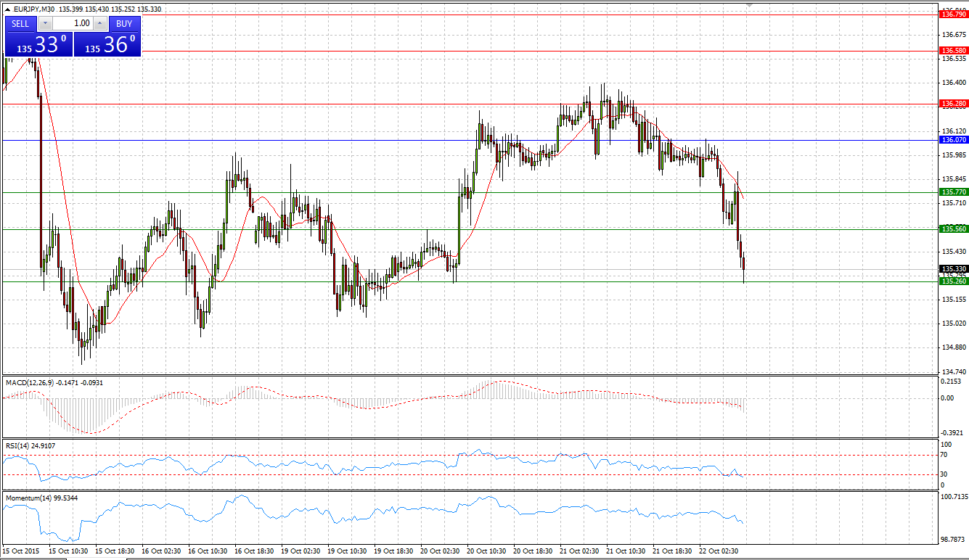Click the 136.400 price scale value
Screen dimensions: 969x560
953,83
